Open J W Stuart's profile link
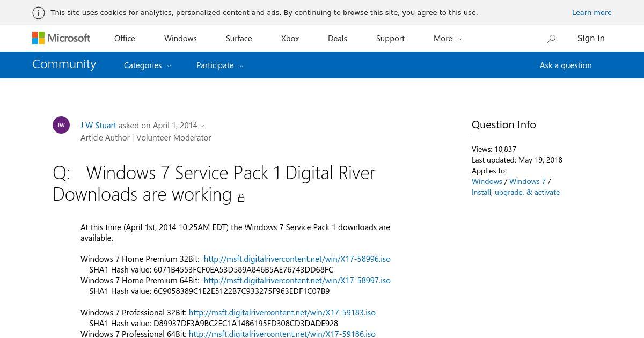Image resolution: width=644 pixels, height=338 pixels. [x=98, y=125]
